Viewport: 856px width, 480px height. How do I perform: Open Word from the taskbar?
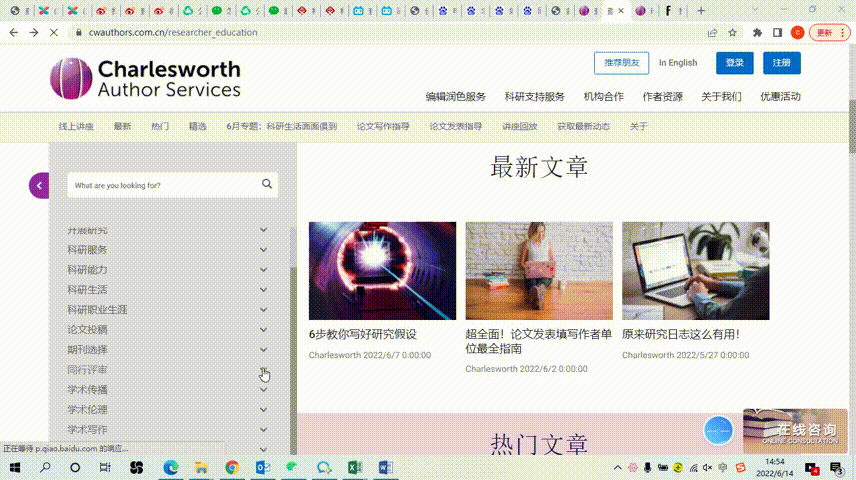[x=385, y=467]
